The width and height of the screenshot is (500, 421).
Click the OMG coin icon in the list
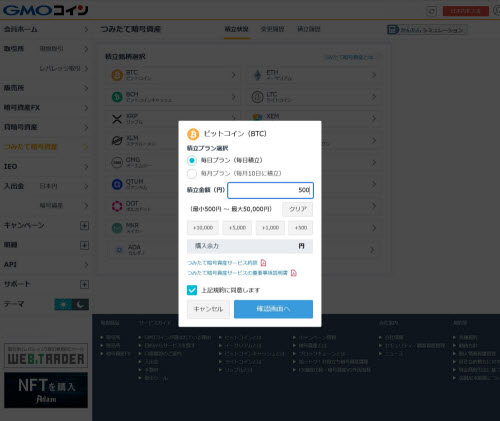117,162
